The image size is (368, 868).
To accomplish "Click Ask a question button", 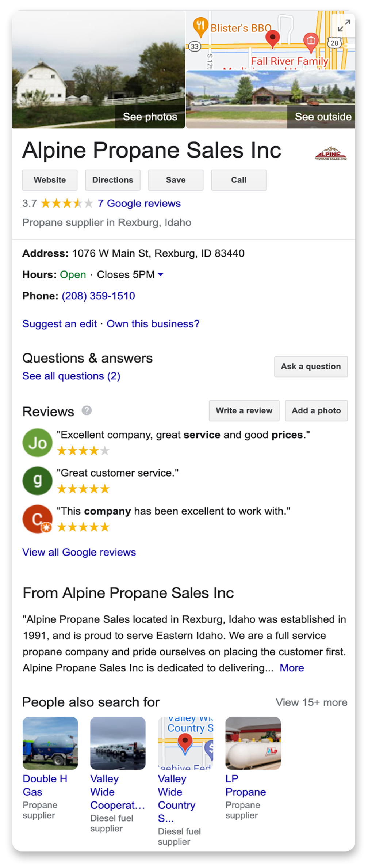I will 311,366.
